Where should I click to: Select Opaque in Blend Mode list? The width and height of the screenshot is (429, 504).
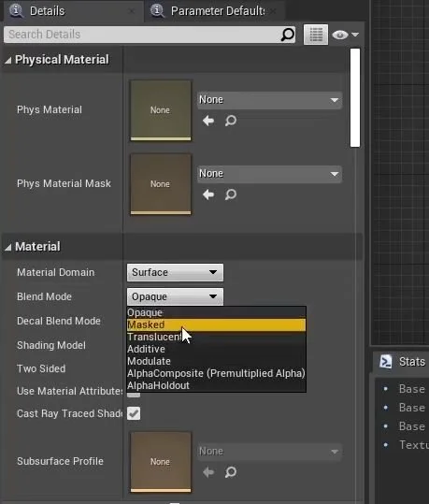coord(216,312)
